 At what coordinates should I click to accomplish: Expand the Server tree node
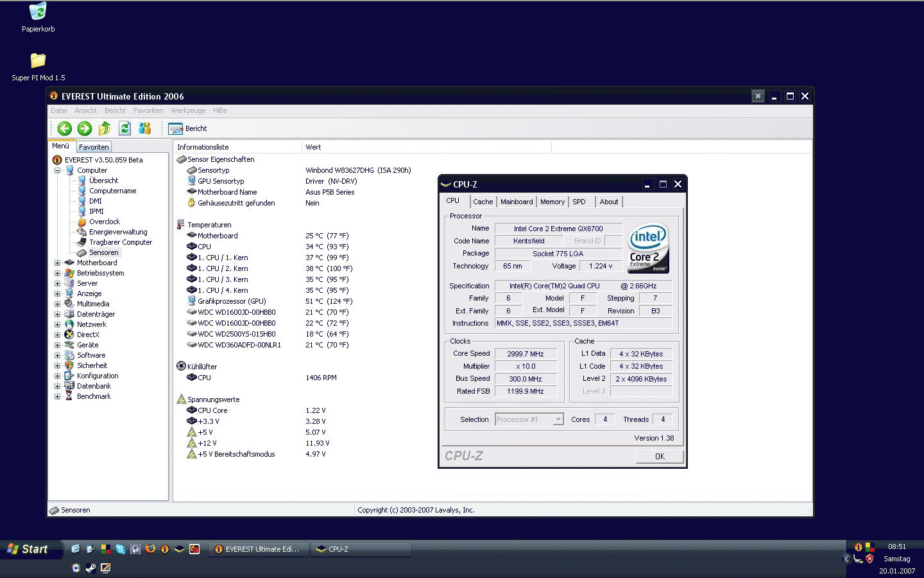click(x=57, y=283)
